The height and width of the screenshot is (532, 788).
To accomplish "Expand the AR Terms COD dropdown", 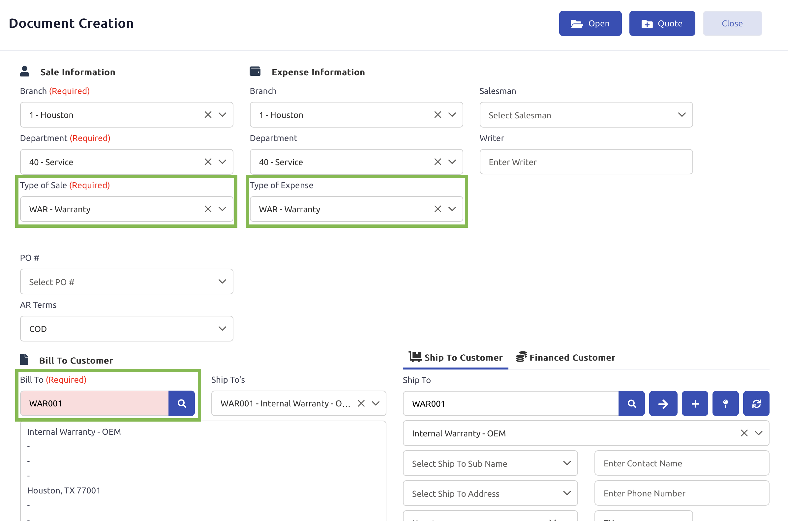I will point(127,329).
